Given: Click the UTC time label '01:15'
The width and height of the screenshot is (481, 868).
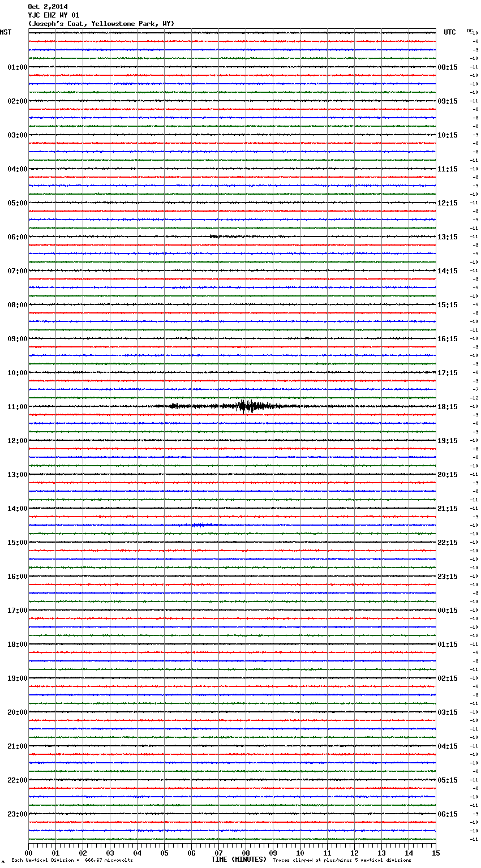Looking at the screenshot, I should point(448,644).
